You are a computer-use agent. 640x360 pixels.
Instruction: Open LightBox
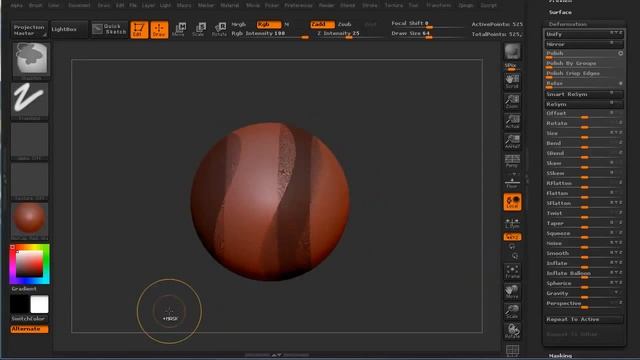point(69,29)
